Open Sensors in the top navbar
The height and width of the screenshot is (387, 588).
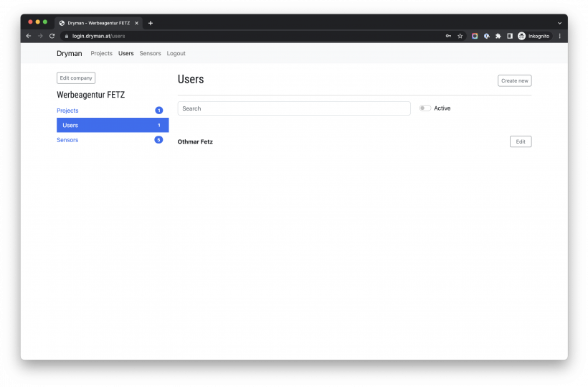150,54
